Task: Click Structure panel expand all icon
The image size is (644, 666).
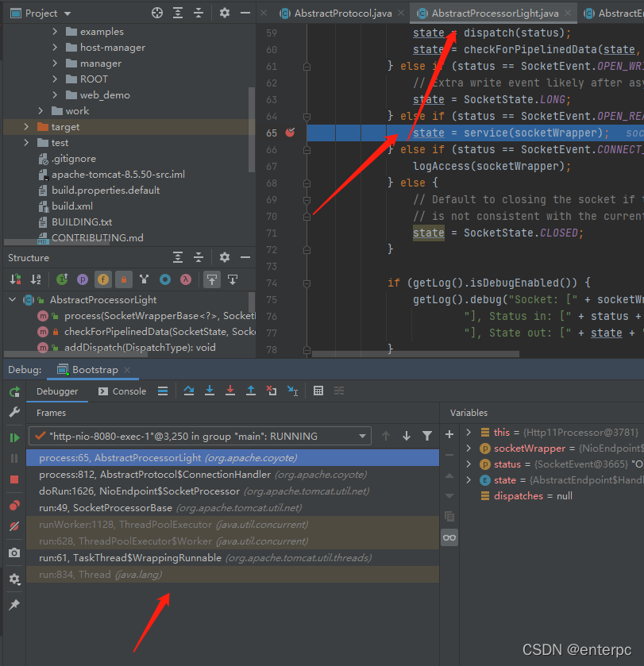Action: pos(178,257)
